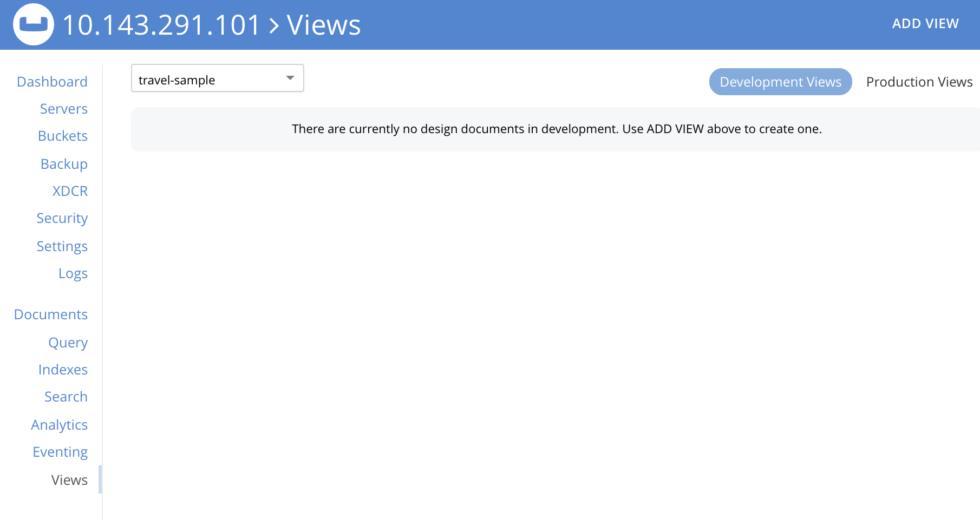Navigate to the Search section
980x526 pixels.
(66, 397)
